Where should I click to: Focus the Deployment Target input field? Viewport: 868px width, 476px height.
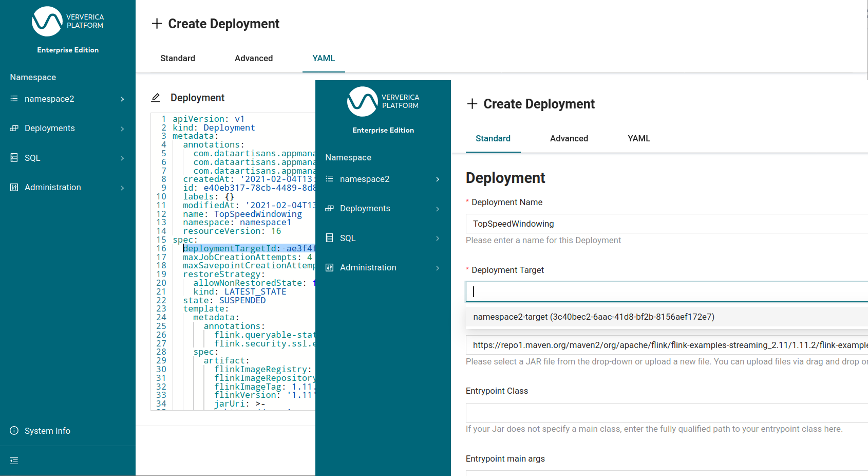tap(667, 291)
